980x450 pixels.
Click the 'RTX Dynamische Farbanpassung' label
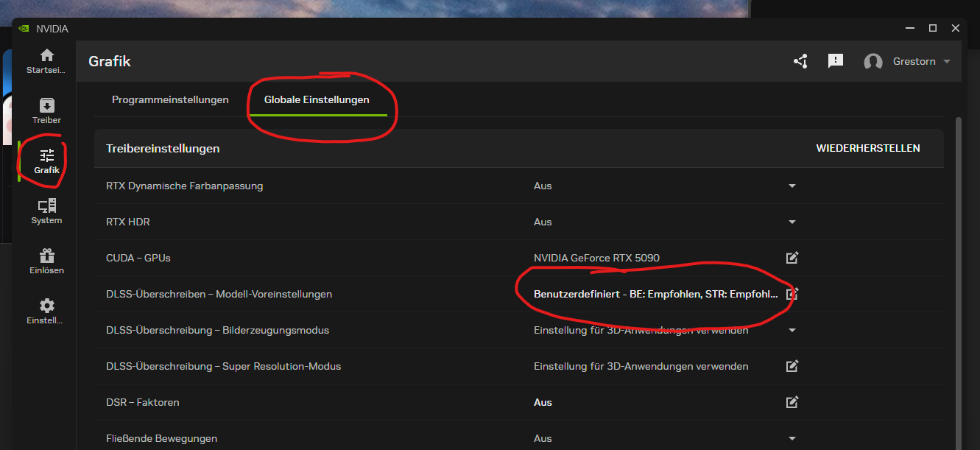184,186
